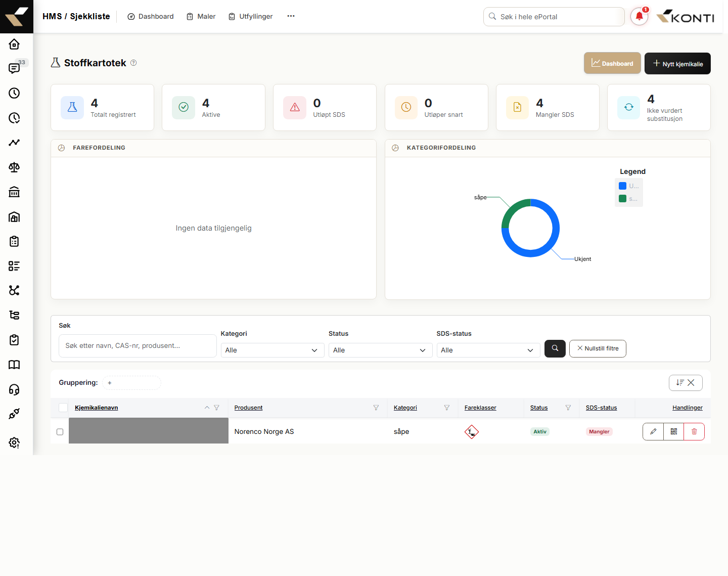Click the Totalt registrert stat card

point(102,107)
